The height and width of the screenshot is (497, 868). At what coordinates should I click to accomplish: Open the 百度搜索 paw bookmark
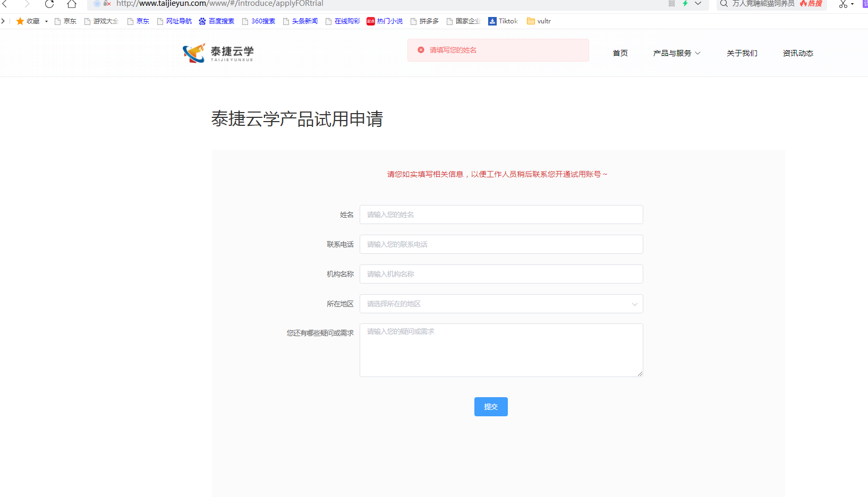click(x=217, y=21)
